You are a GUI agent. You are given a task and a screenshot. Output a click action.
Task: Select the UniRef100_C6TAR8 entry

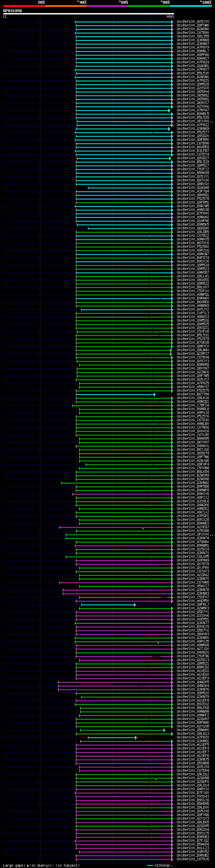[193, 583]
